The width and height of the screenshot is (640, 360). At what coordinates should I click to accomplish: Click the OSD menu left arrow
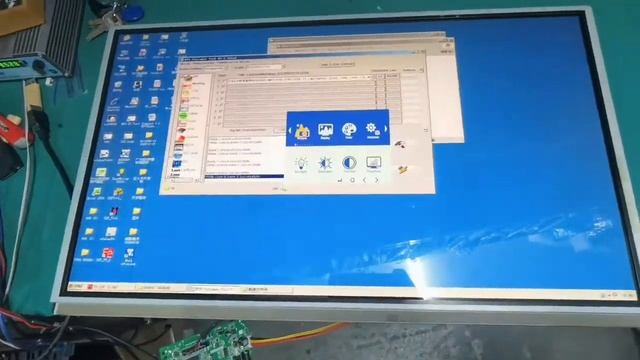(x=290, y=131)
